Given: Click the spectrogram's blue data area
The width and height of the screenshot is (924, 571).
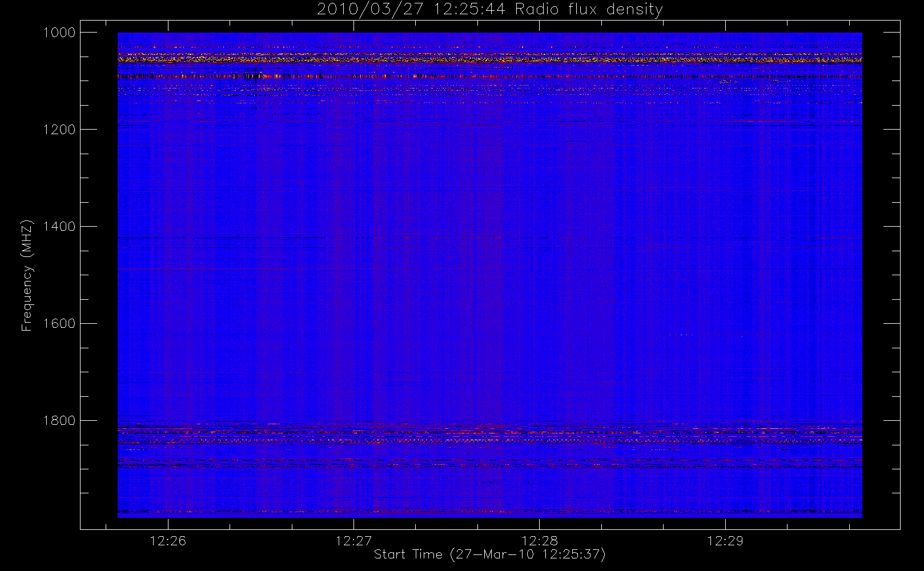Looking at the screenshot, I should click(489, 275).
